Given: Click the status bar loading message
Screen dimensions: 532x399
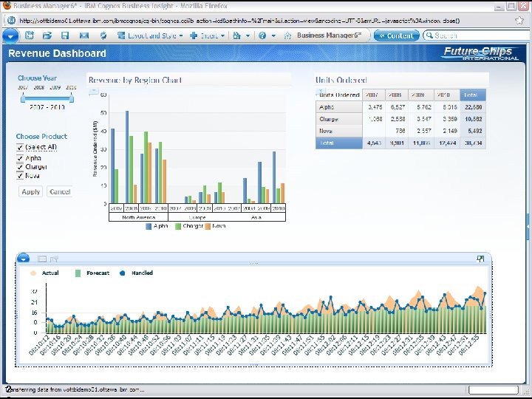Looking at the screenshot, I should click(75, 390).
